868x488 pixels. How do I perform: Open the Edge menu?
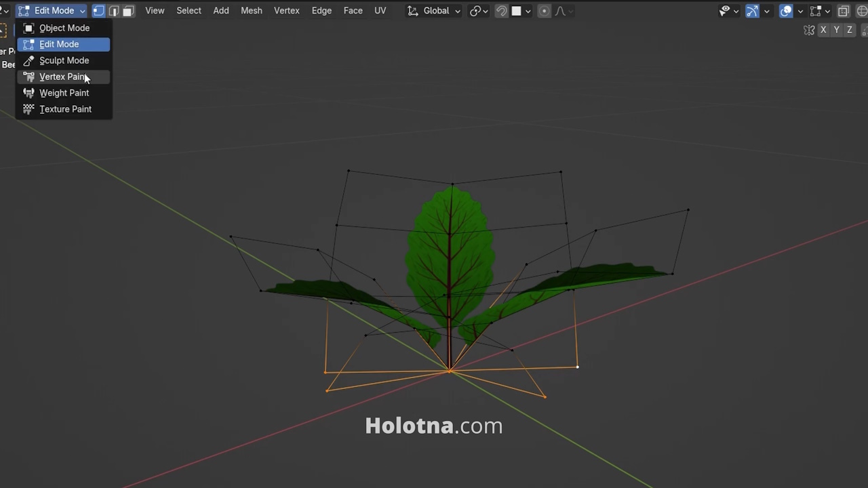tap(321, 11)
